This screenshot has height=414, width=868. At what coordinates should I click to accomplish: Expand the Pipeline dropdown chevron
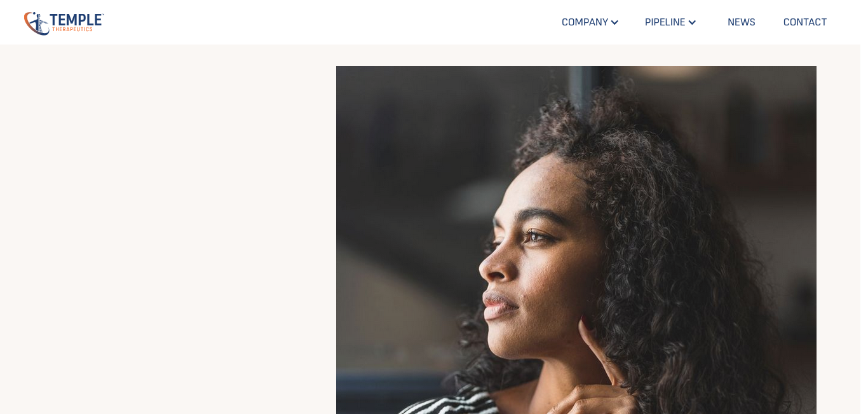click(x=692, y=23)
